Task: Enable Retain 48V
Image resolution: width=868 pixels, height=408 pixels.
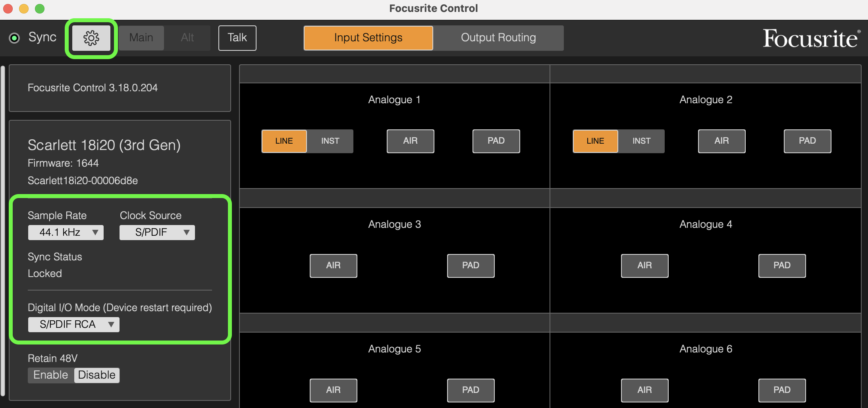Action: 50,375
